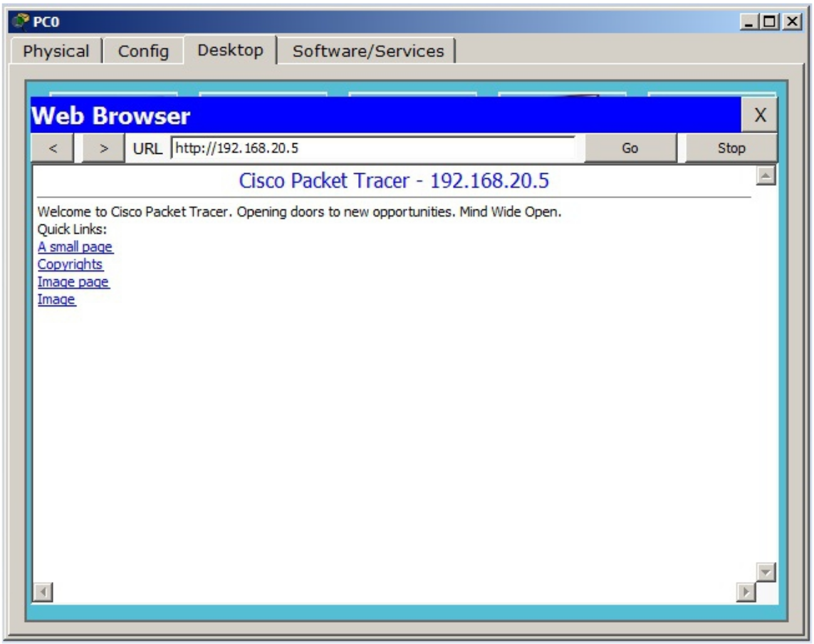Click the horizontal scrollbar right arrow
This screenshot has width=814, height=644.
tap(747, 591)
